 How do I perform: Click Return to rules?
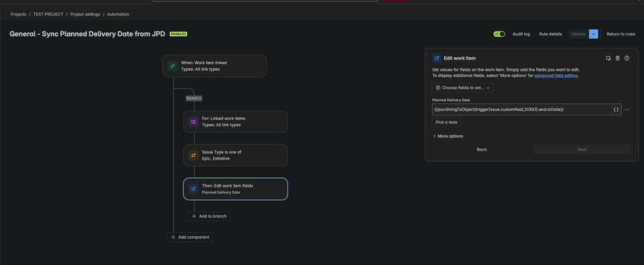[x=621, y=34]
